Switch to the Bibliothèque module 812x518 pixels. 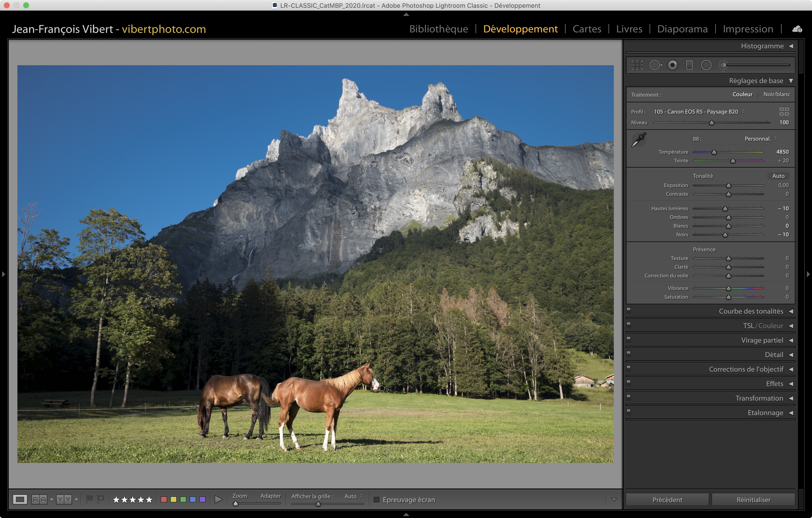[438, 29]
